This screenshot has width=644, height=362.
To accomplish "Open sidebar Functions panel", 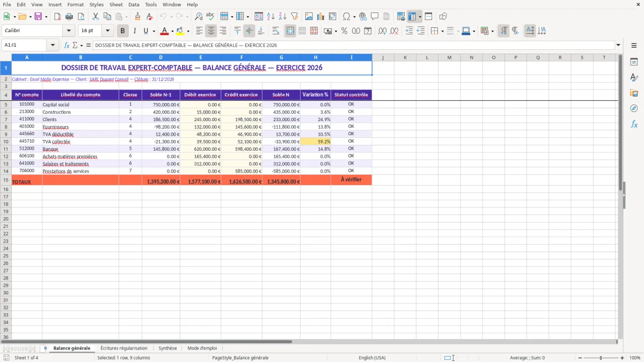I will coord(634,124).
